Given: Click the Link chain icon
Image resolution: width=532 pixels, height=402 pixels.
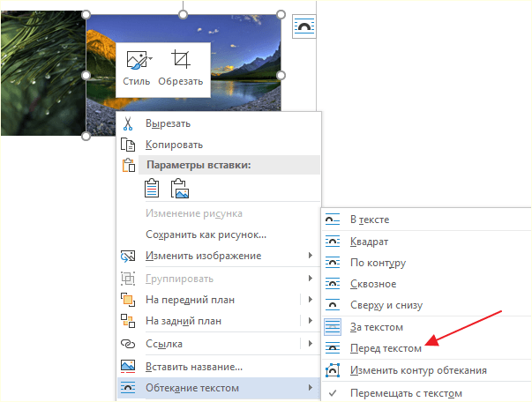Looking at the screenshot, I should [x=128, y=344].
